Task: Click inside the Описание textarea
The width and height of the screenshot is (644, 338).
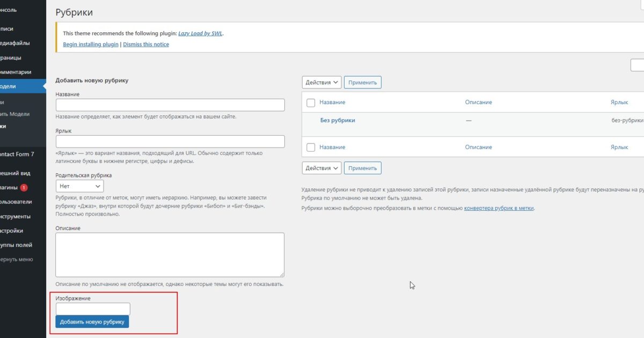Action: (170, 255)
